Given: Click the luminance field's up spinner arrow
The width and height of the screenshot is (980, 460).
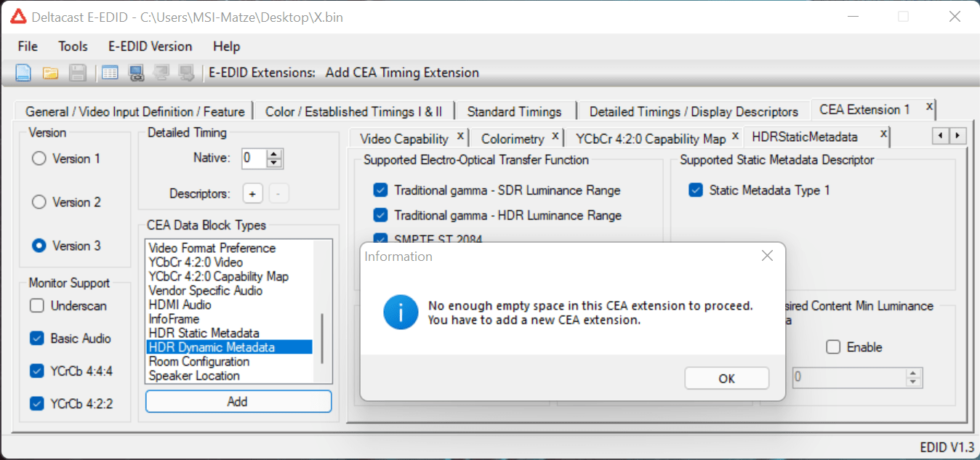Looking at the screenshot, I should 913,374.
